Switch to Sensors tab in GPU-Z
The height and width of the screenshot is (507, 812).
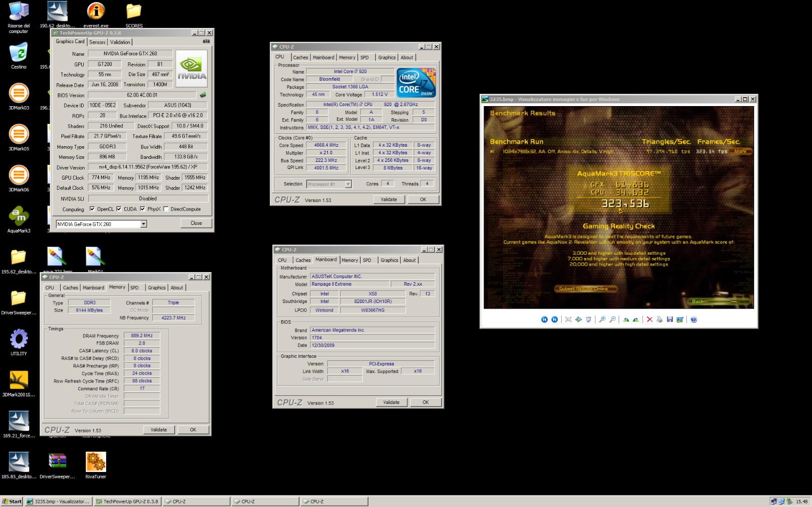(x=97, y=42)
